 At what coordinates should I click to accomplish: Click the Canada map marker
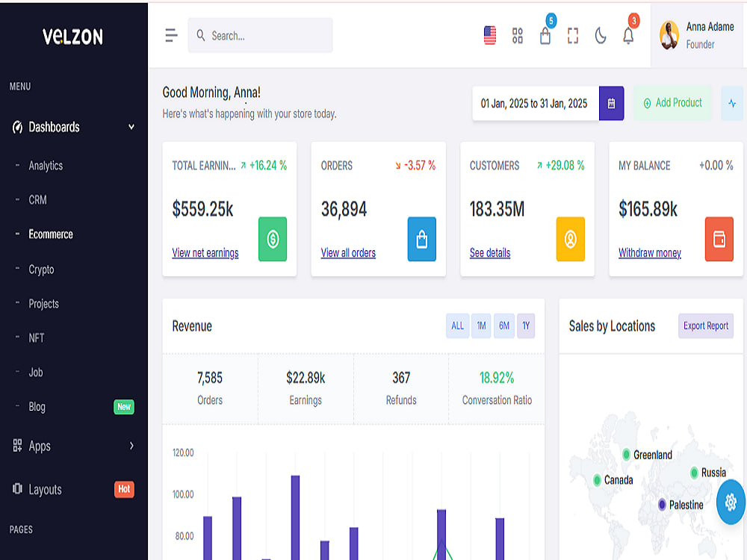(597, 480)
